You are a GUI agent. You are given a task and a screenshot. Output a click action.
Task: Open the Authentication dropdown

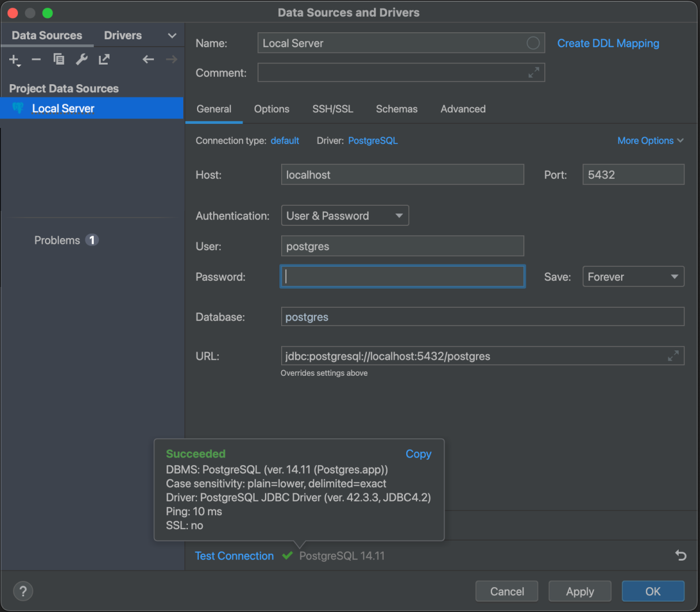345,216
